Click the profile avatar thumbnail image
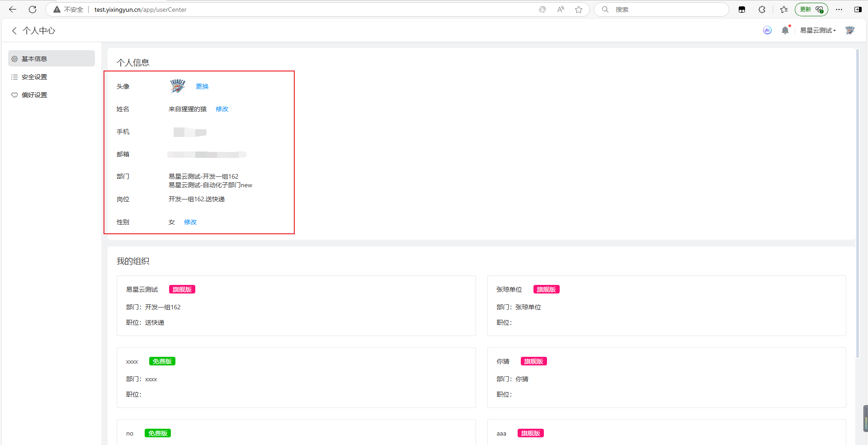The width and height of the screenshot is (868, 445). point(178,86)
